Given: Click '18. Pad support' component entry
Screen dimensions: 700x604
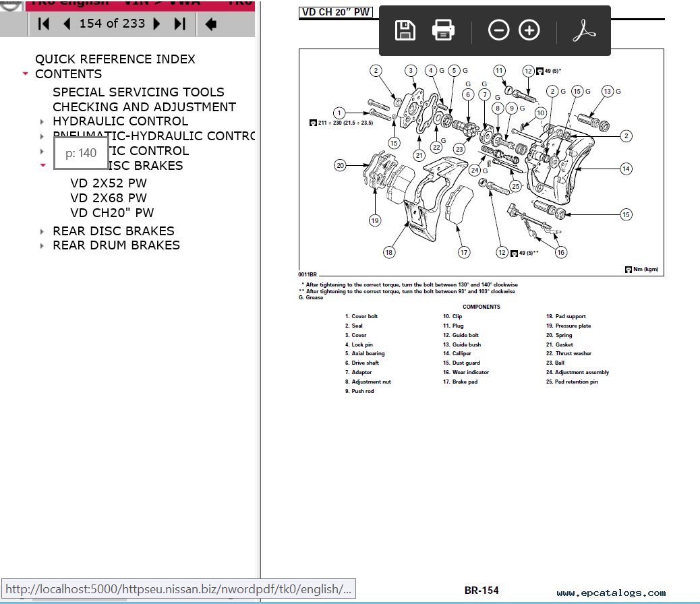Looking at the screenshot, I should [x=566, y=316].
